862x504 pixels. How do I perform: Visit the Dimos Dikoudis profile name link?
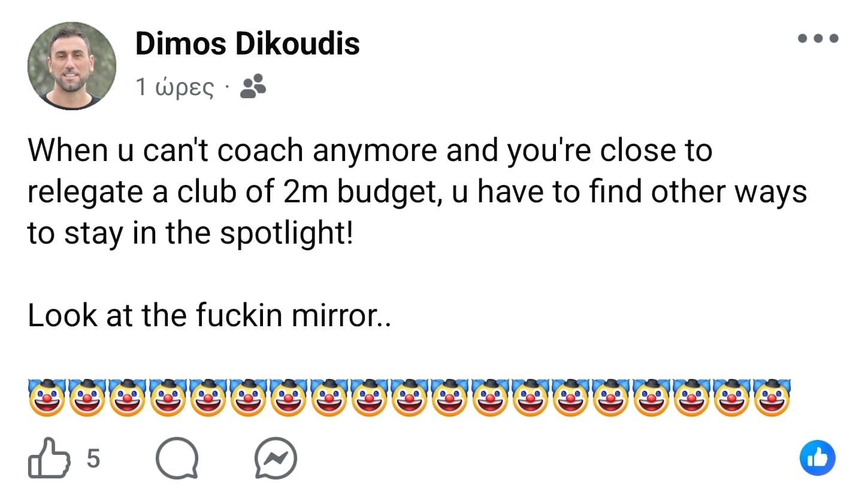point(247,44)
